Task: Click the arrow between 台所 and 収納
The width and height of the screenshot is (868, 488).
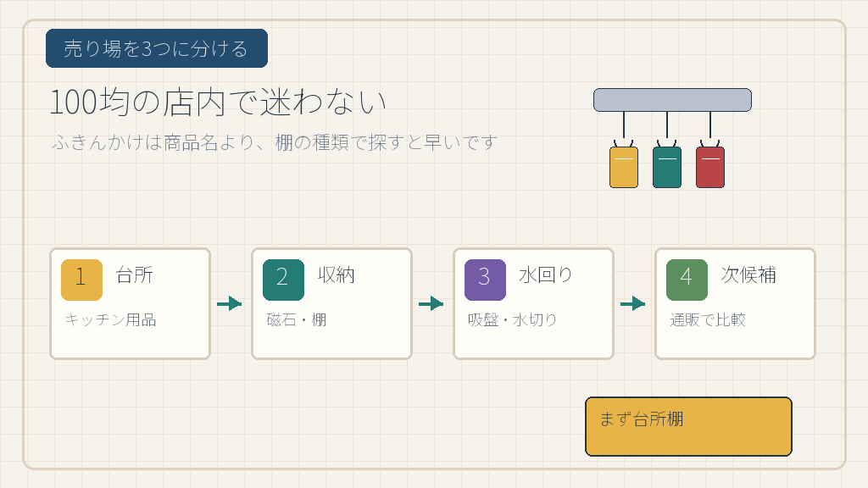Action: tap(230, 304)
